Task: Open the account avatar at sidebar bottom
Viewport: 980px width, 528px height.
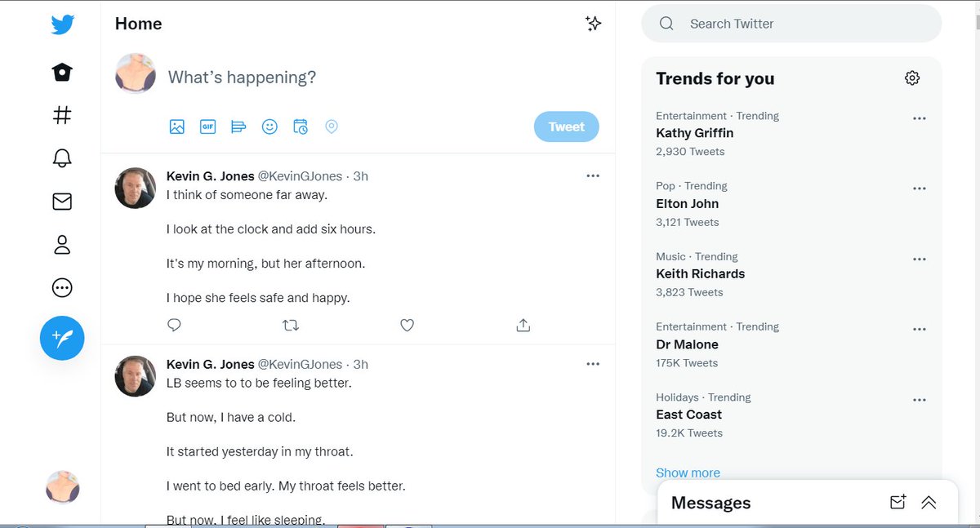Action: [62, 487]
